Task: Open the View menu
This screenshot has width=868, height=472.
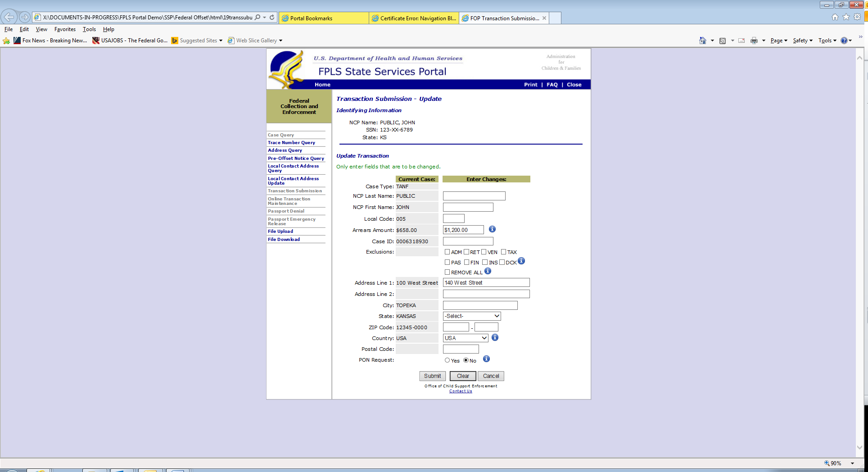Action: (41, 29)
